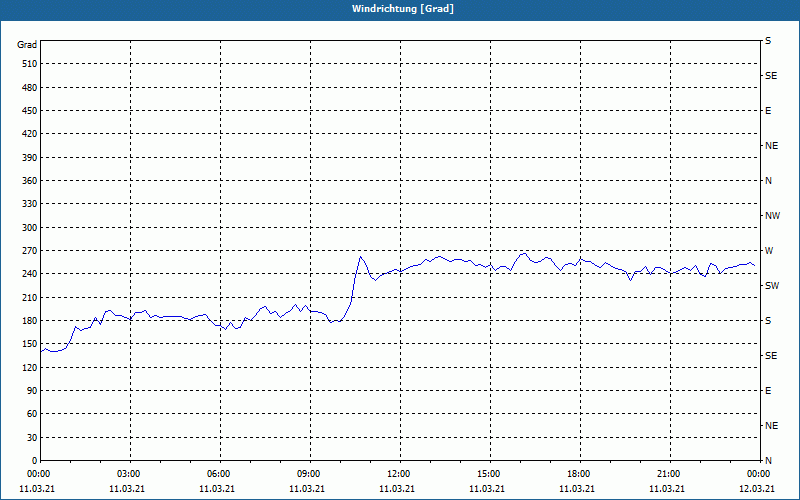Select the 450 degree axis label
This screenshot has width=800, height=500.
point(30,111)
